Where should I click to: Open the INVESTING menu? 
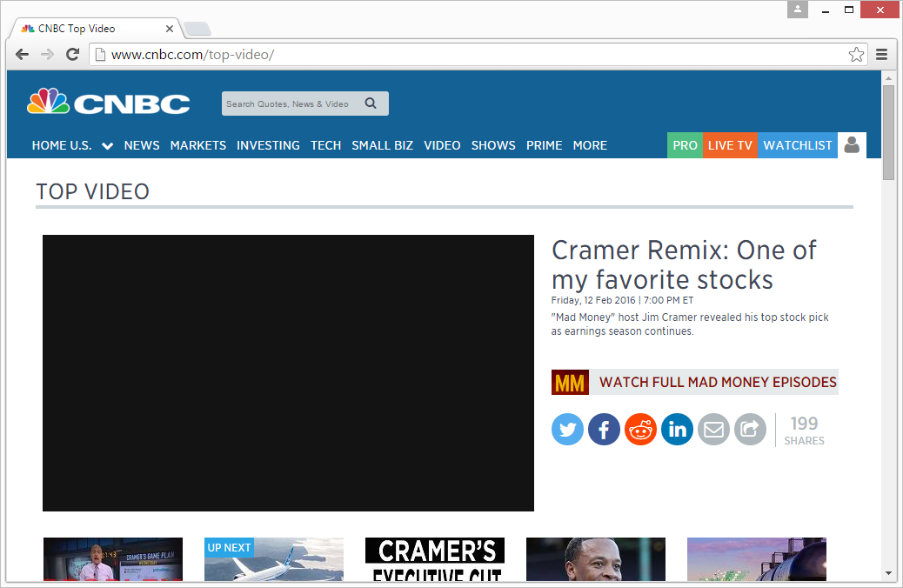(268, 146)
